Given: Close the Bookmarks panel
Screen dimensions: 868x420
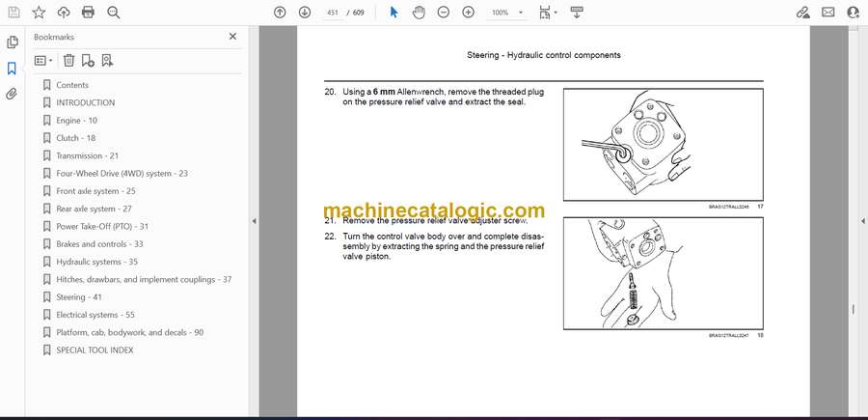Looking at the screenshot, I should pos(232,37).
